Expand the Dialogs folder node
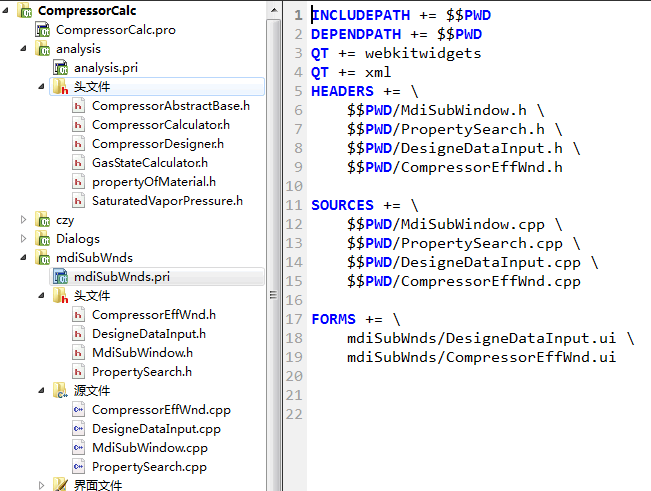The width and height of the screenshot is (651, 491). (x=24, y=239)
